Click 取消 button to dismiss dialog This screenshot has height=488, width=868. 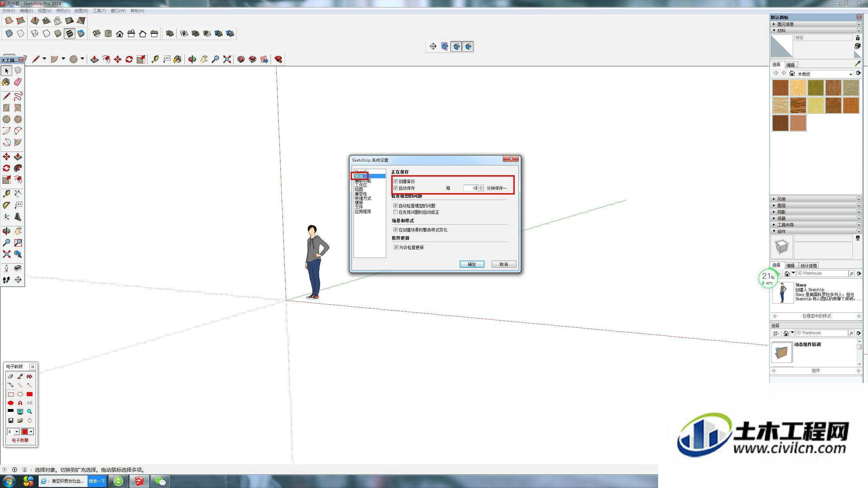(503, 264)
